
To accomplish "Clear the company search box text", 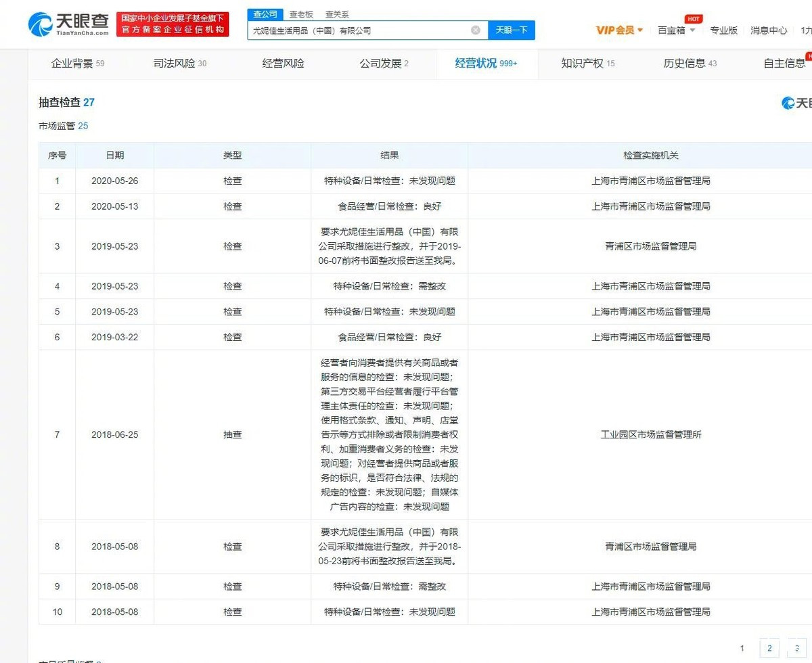I will coord(475,30).
